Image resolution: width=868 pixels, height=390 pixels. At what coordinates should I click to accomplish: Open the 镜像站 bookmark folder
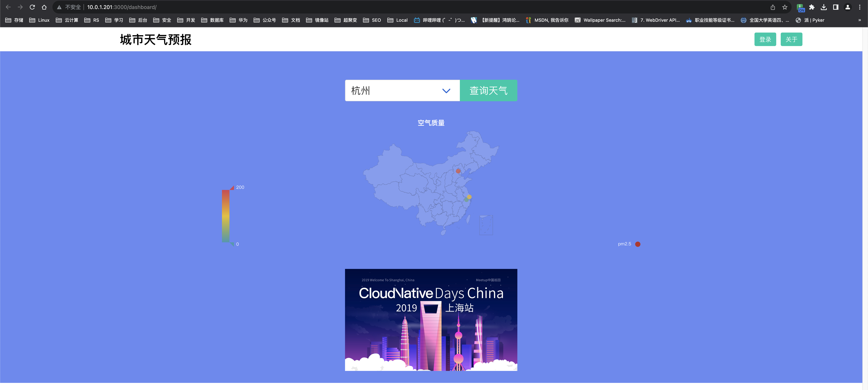[317, 20]
